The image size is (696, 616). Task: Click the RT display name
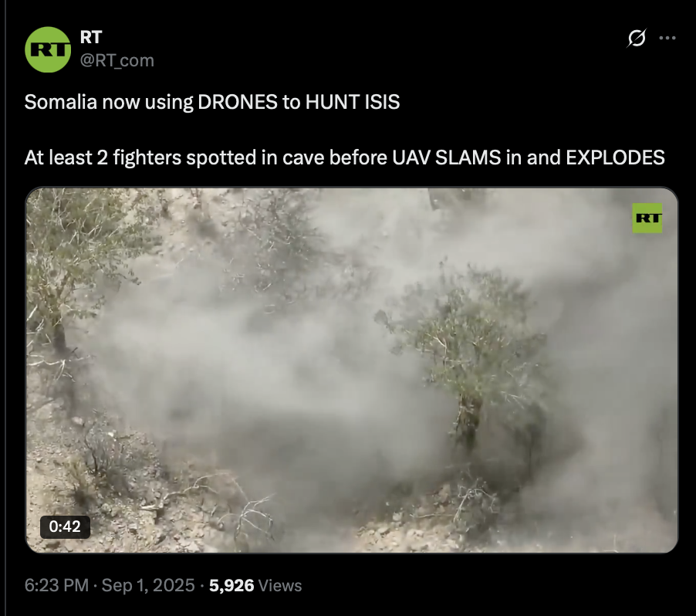[x=91, y=37]
